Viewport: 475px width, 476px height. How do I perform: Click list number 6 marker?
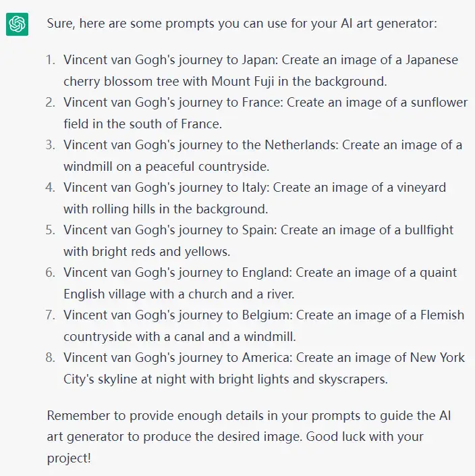click(x=51, y=272)
